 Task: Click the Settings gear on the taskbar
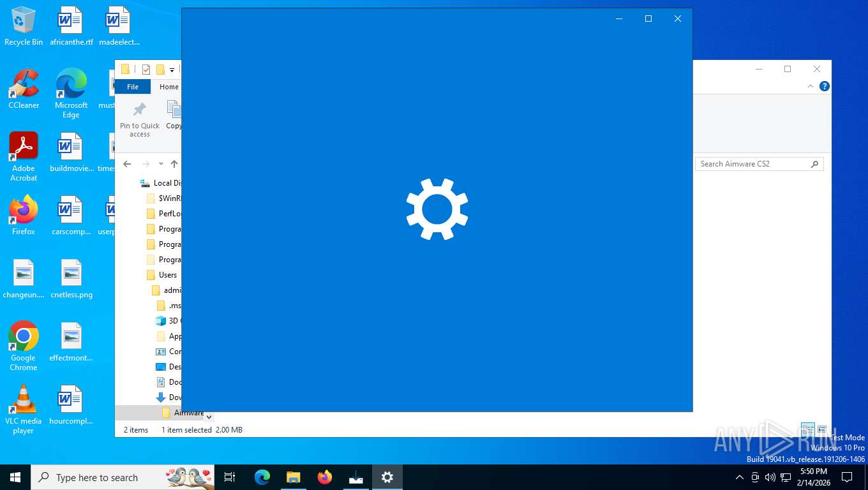click(x=387, y=477)
